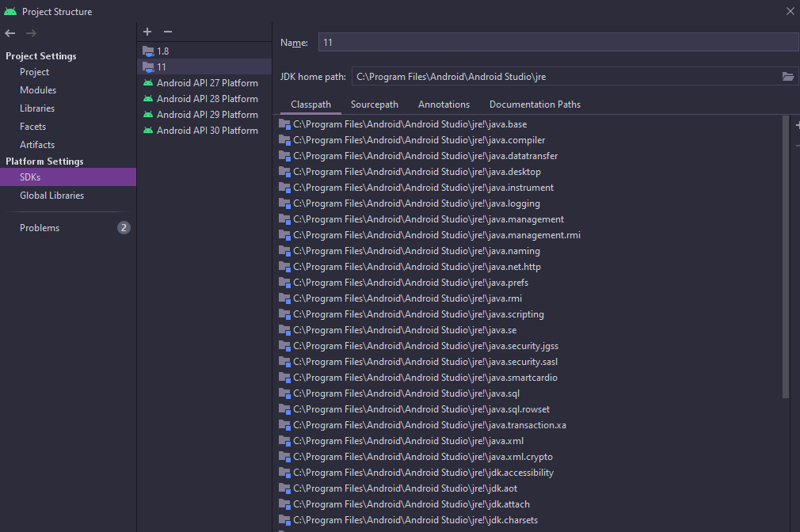Click the java.compiler entry's folder icon
This screenshot has width=800, height=532.
tap(284, 140)
